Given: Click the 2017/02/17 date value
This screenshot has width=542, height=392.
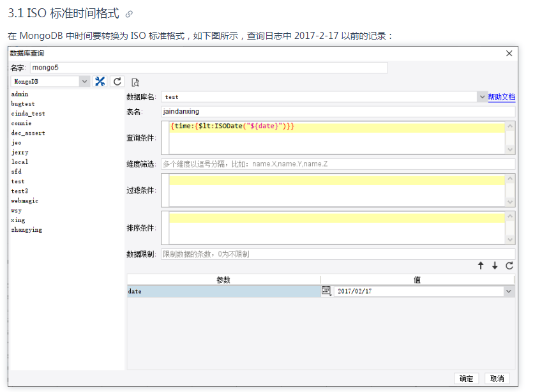Looking at the screenshot, I should [355, 291].
